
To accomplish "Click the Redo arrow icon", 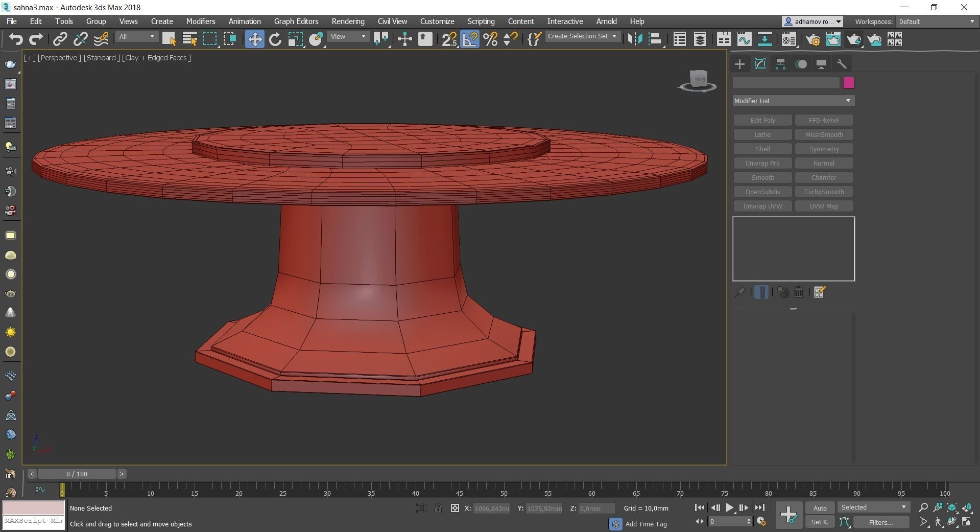I will click(36, 39).
